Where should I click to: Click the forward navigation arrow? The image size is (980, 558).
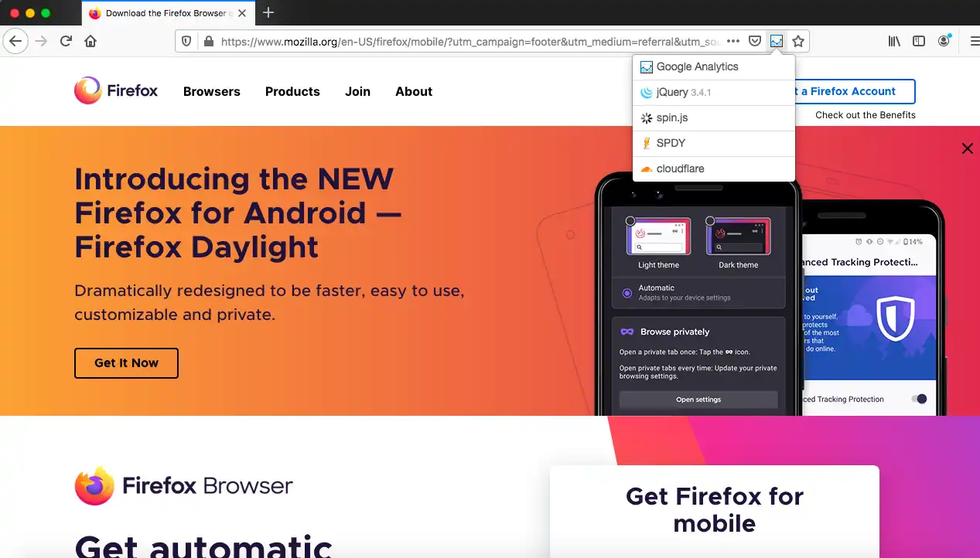(x=41, y=41)
